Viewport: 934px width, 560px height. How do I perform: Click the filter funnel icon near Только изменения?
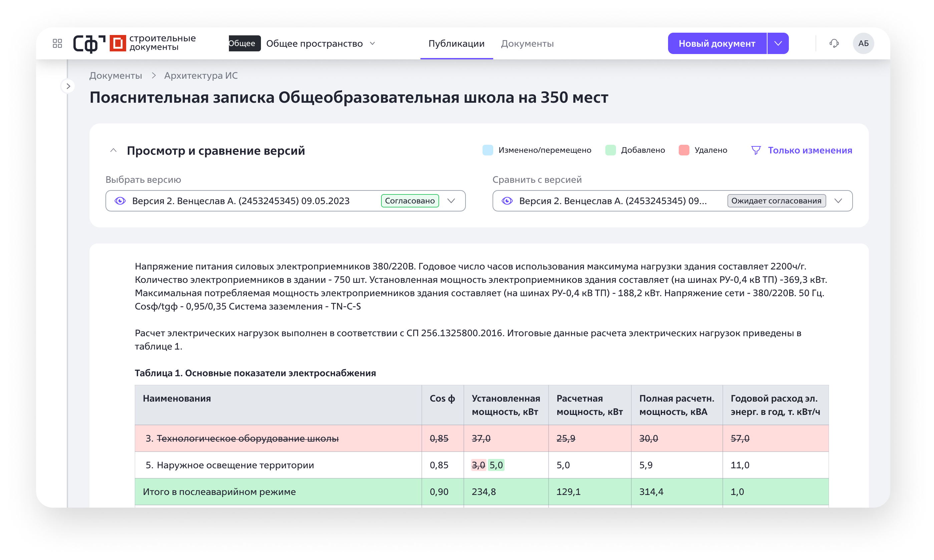[x=755, y=150]
